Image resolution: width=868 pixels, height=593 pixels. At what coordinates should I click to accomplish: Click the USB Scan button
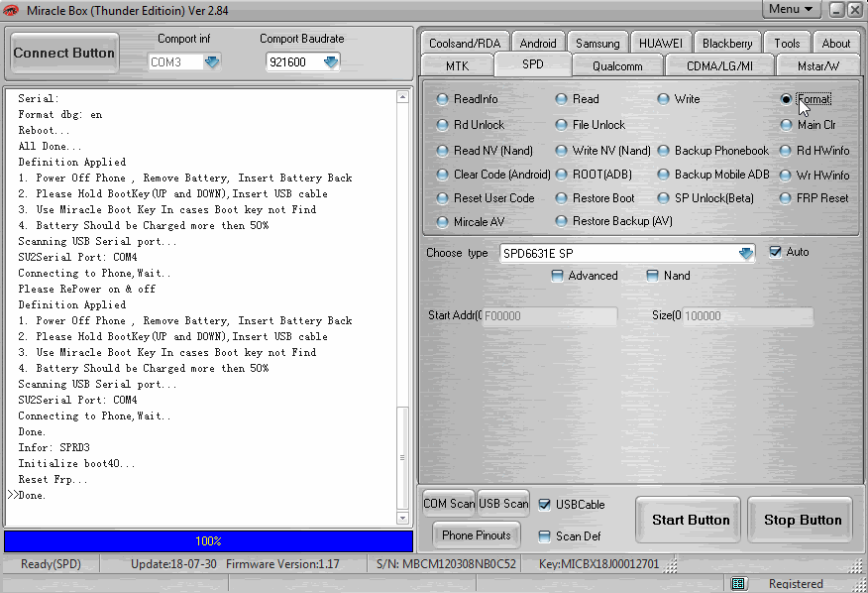[503, 503]
